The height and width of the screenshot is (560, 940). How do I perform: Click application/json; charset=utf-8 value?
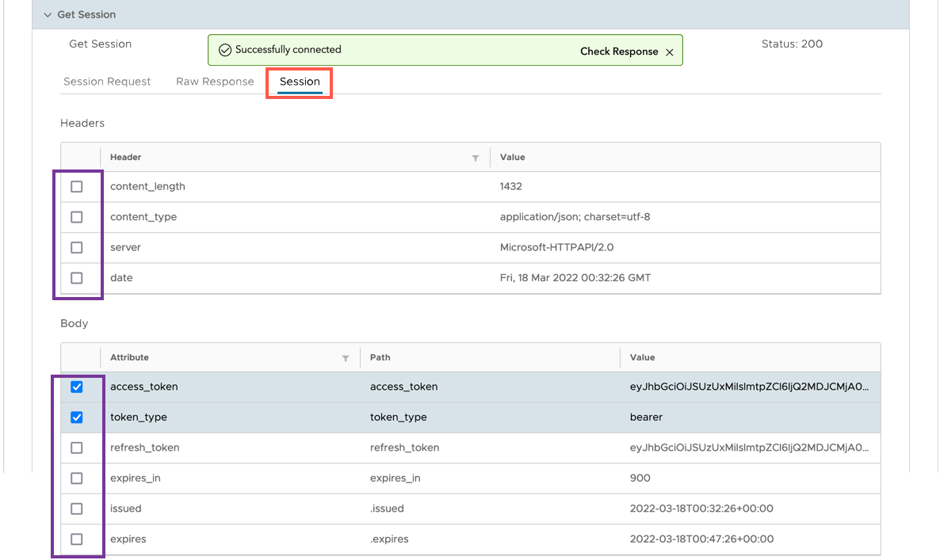575,217
